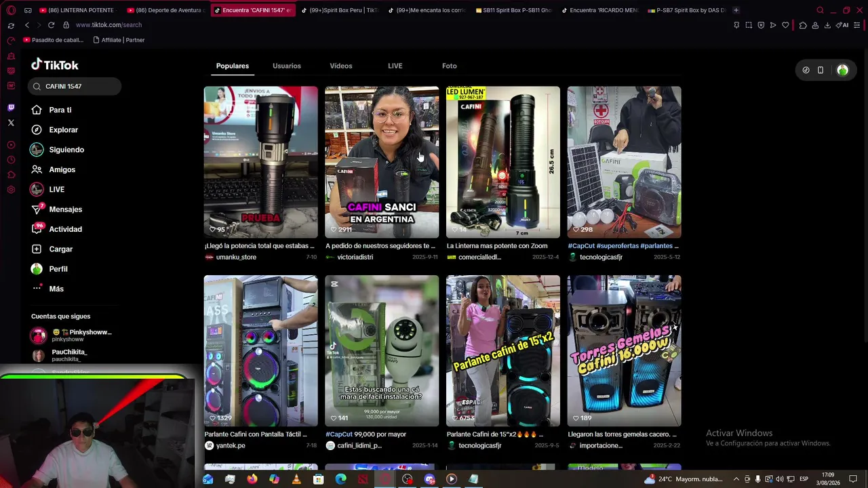Viewport: 868px width, 488px height.
Task: Click the TikTok search field with CAFINI 1547
Action: click(75, 86)
